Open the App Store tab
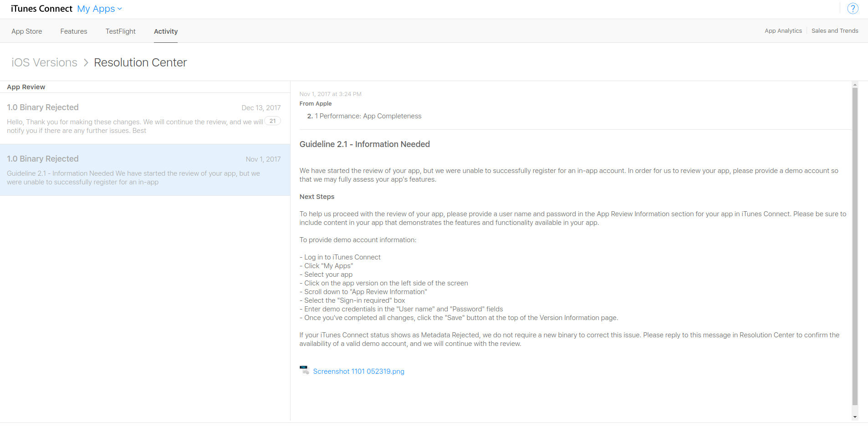This screenshot has height=427, width=868. [x=27, y=31]
